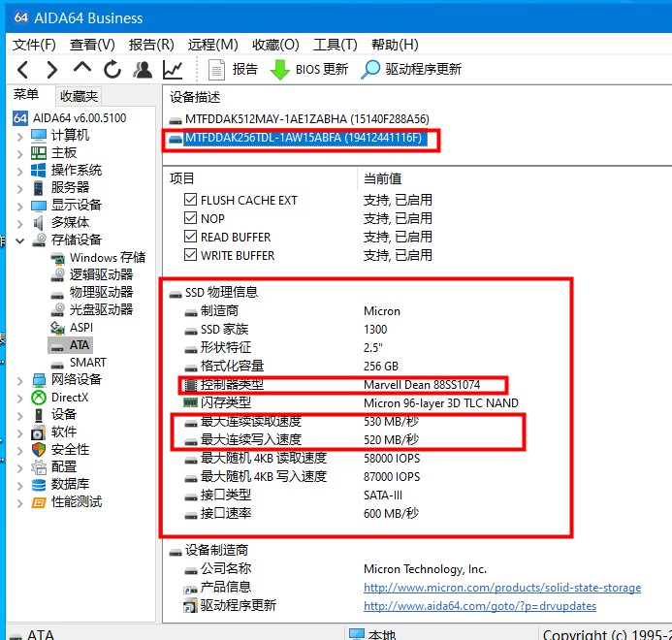Switch to the 菜单 tab
The image size is (672, 640).
click(x=26, y=94)
